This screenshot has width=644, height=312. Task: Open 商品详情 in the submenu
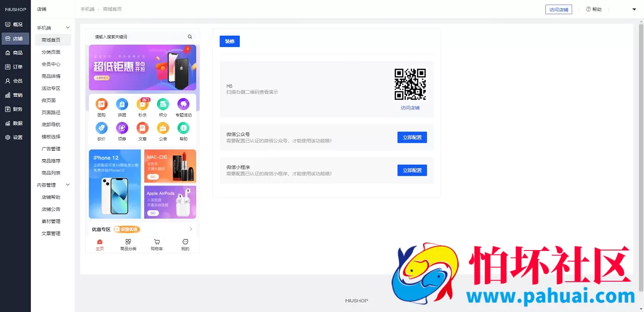pos(51,76)
